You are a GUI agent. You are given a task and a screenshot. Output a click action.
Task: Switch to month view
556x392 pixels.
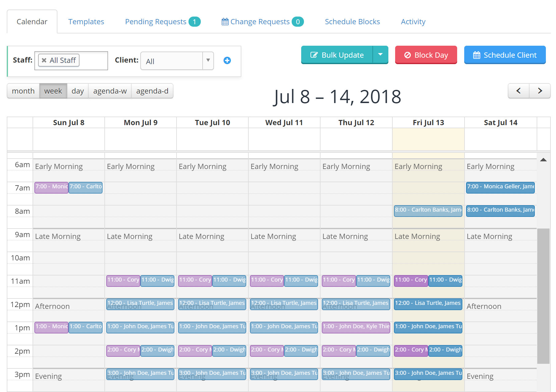pos(23,91)
